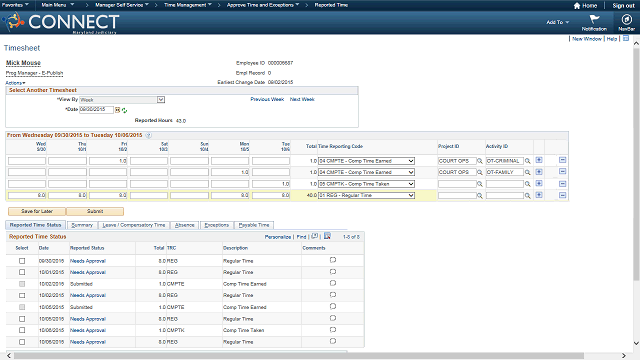Click the download grid icon in Reported Time Status
640x360 pixels.
click(x=327, y=236)
